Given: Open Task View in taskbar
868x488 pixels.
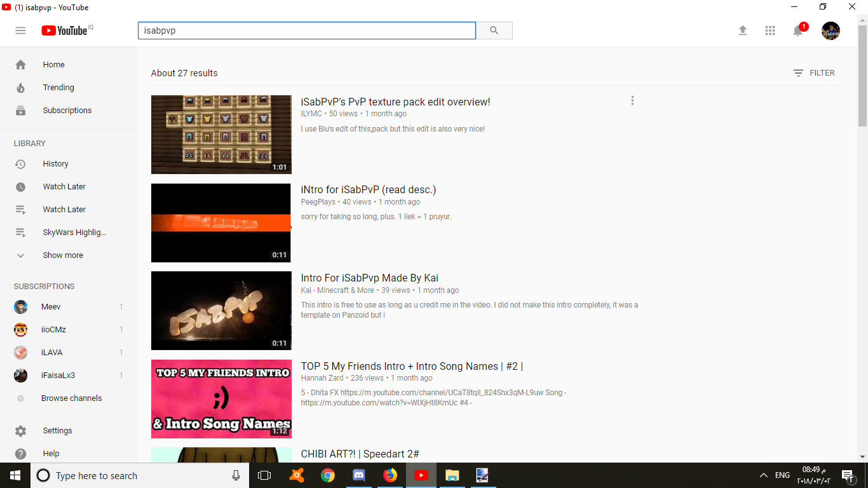Looking at the screenshot, I should (264, 475).
